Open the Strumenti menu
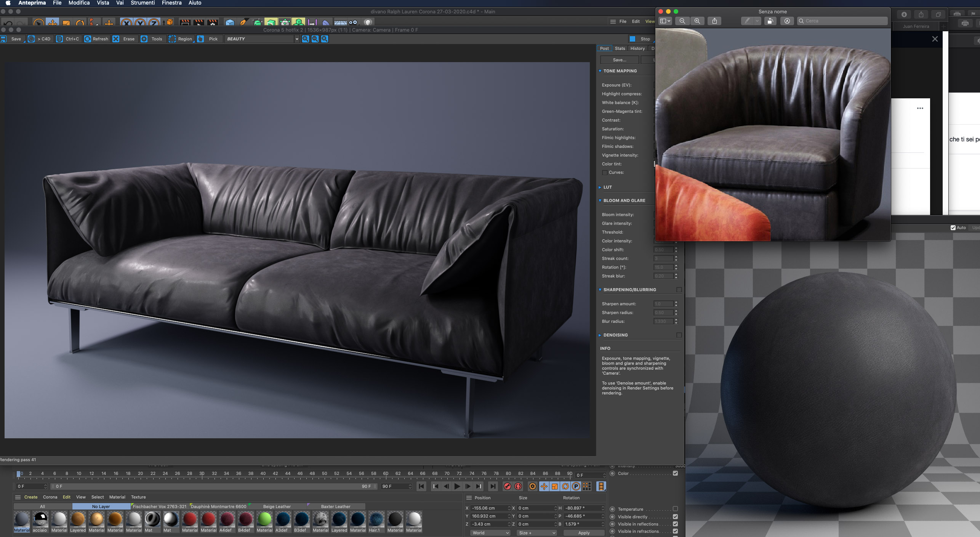This screenshot has width=980, height=537. (x=143, y=3)
